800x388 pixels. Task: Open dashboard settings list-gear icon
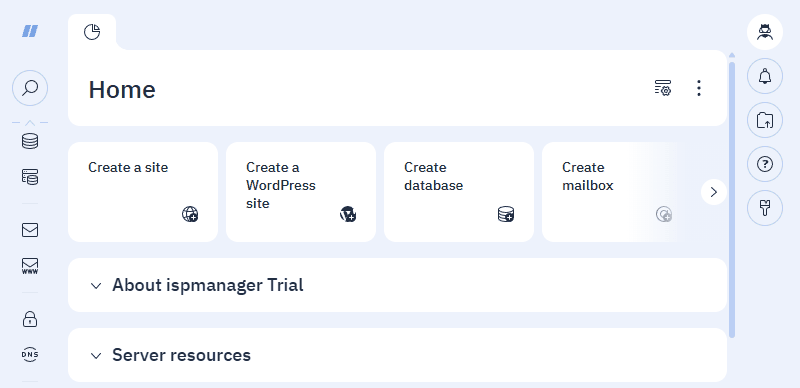click(663, 88)
